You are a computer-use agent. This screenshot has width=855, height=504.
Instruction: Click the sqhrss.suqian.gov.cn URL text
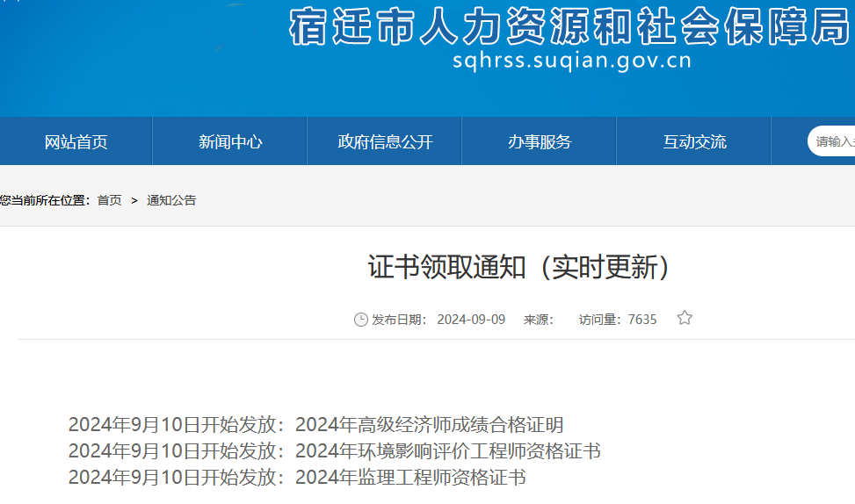click(571, 61)
